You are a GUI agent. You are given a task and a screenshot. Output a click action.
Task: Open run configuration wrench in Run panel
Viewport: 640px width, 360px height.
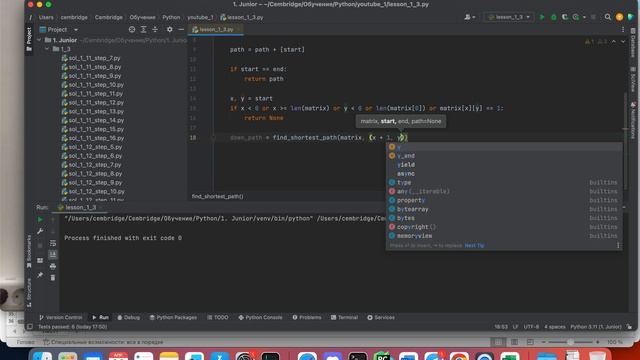[x=40, y=231]
